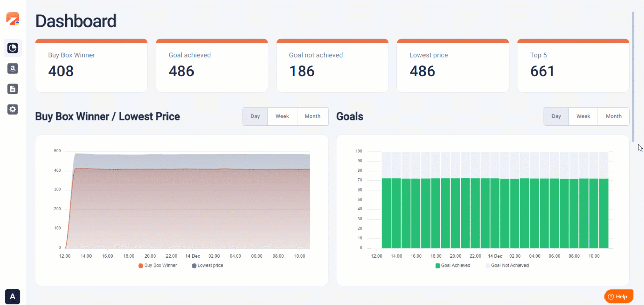Click the app logo in the sidebar

(13, 19)
